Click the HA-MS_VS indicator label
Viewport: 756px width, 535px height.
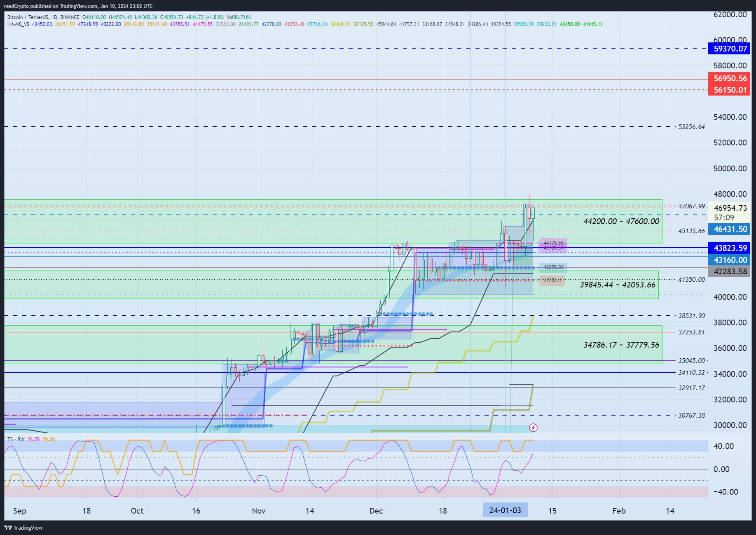click(x=18, y=24)
